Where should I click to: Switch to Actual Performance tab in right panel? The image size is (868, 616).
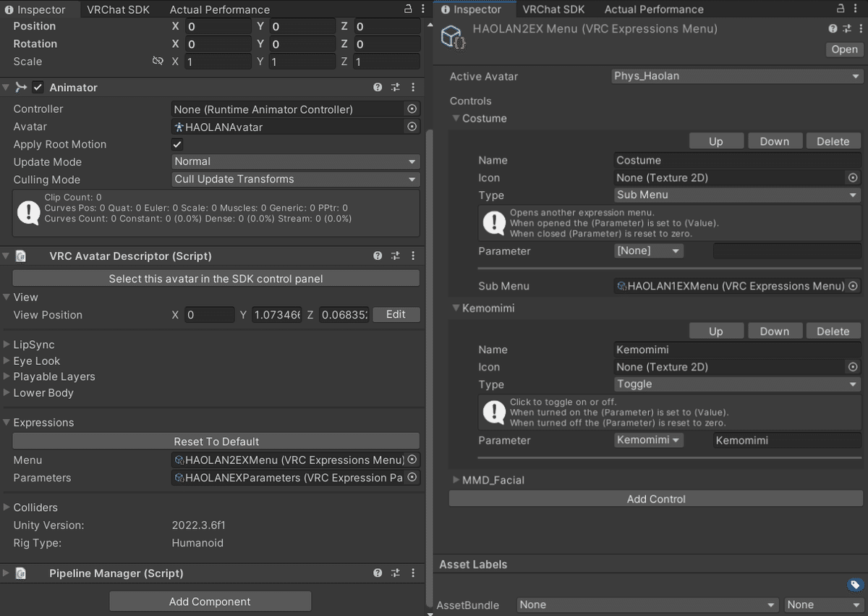click(x=654, y=9)
